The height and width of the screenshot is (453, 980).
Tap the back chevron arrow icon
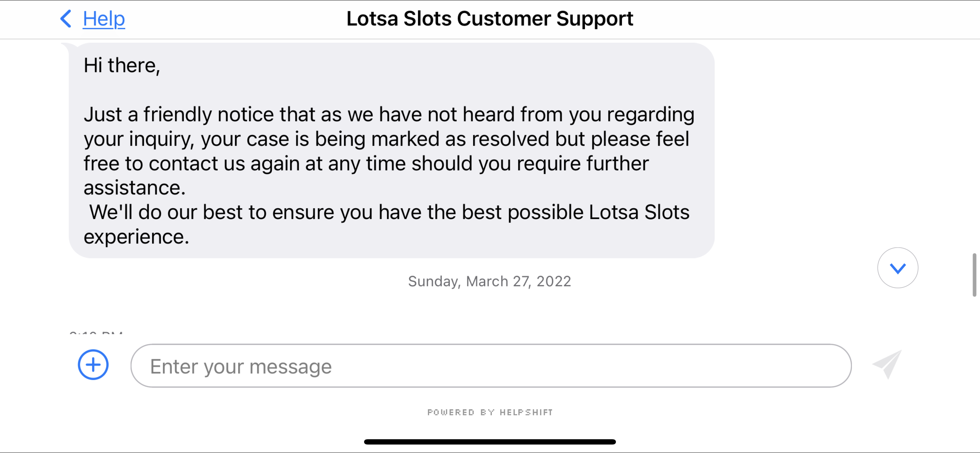point(66,19)
